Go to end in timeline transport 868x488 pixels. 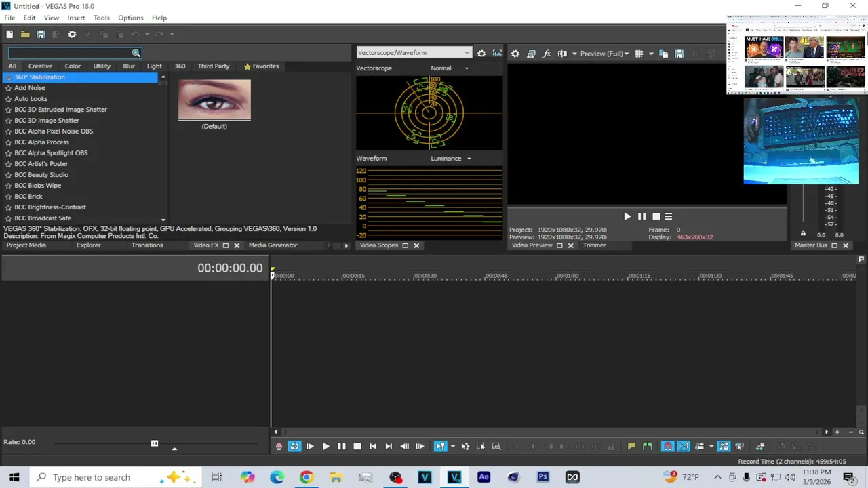click(x=389, y=446)
